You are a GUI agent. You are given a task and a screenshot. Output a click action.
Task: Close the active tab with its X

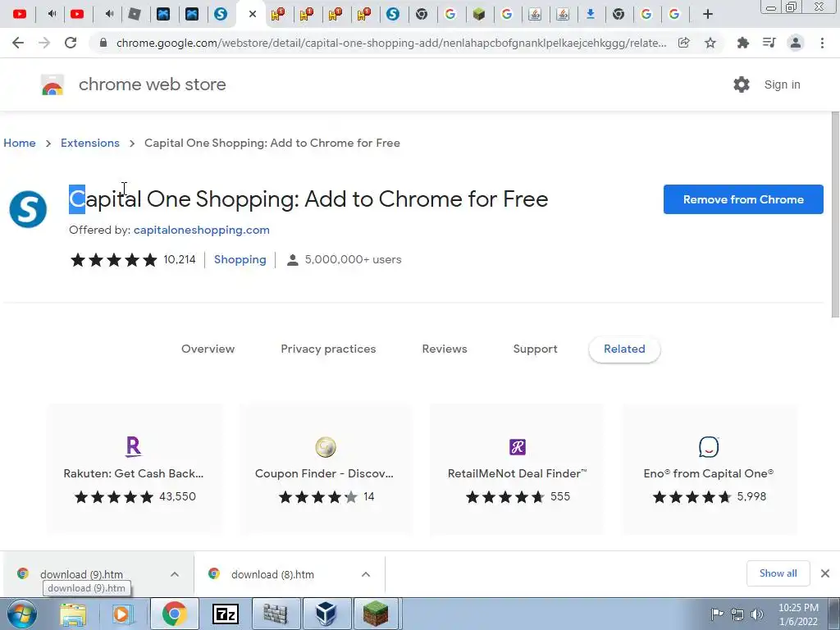tap(253, 14)
